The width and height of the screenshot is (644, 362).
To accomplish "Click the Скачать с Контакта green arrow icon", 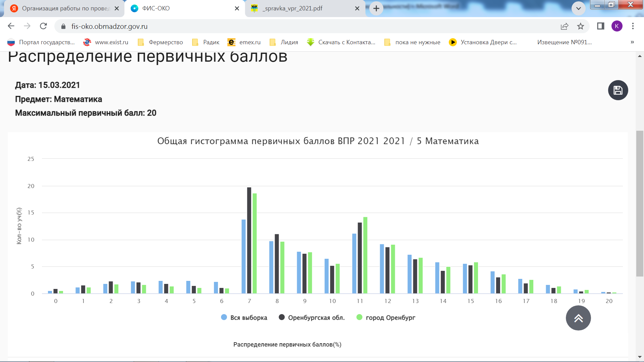I will pos(311,42).
